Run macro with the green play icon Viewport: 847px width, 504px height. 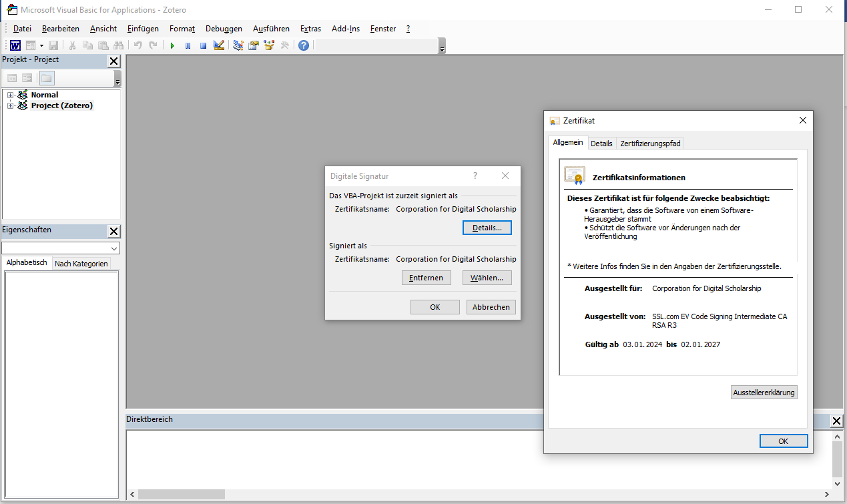(x=172, y=45)
